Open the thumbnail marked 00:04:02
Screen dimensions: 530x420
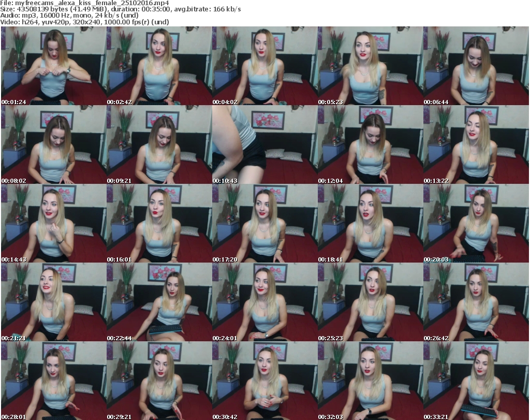coord(264,66)
